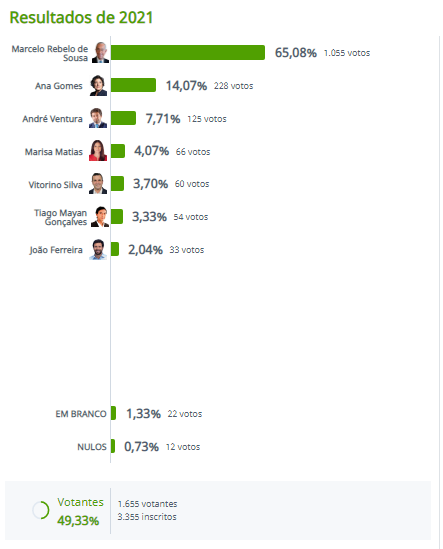Click Marcelo Rebelo de Sousa's portrait photo
The height and width of the screenshot is (549, 443).
point(101,53)
